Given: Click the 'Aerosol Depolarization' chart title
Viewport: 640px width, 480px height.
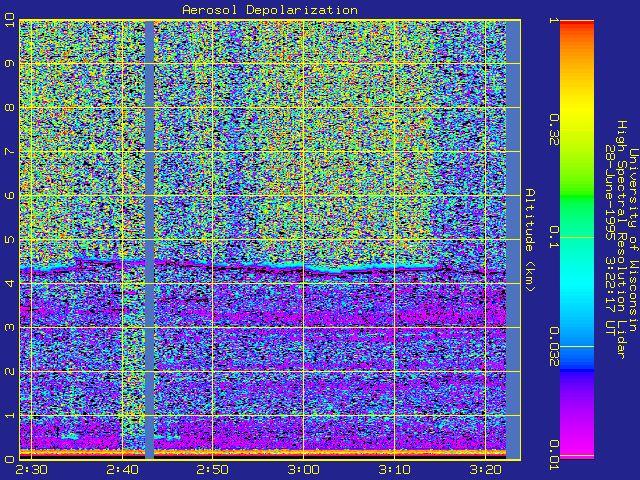Looking at the screenshot, I should coord(270,10).
